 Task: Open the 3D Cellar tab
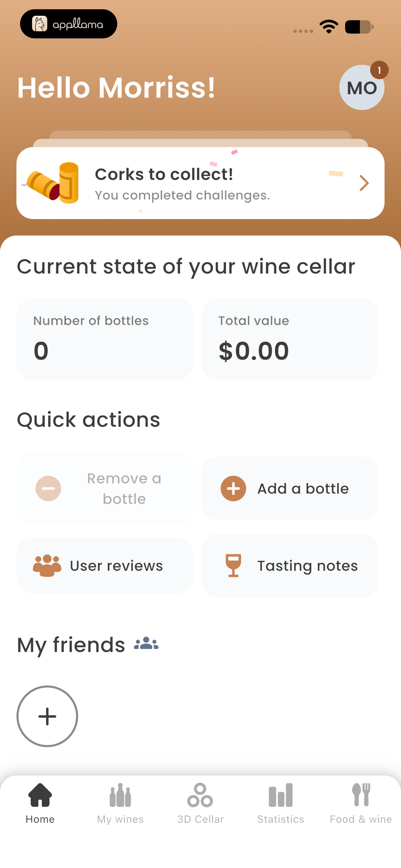[200, 804]
